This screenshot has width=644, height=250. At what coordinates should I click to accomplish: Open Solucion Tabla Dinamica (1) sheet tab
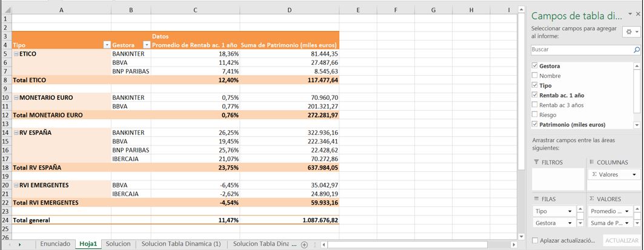[181, 244]
